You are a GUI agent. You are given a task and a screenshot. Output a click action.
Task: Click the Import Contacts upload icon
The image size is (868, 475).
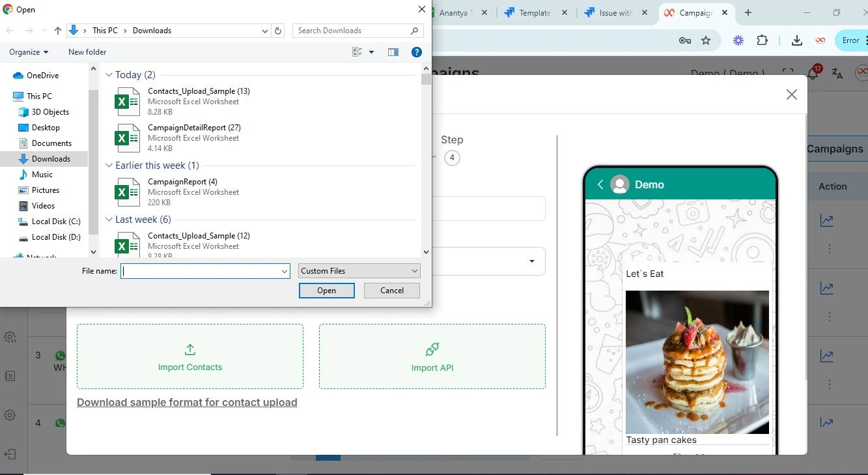190,349
